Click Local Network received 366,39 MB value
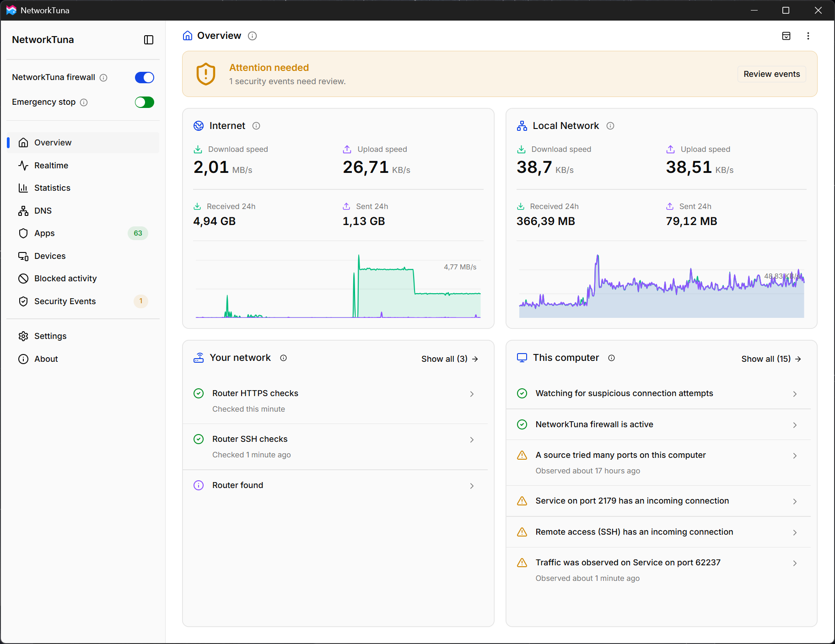The height and width of the screenshot is (644, 835). coord(546,221)
